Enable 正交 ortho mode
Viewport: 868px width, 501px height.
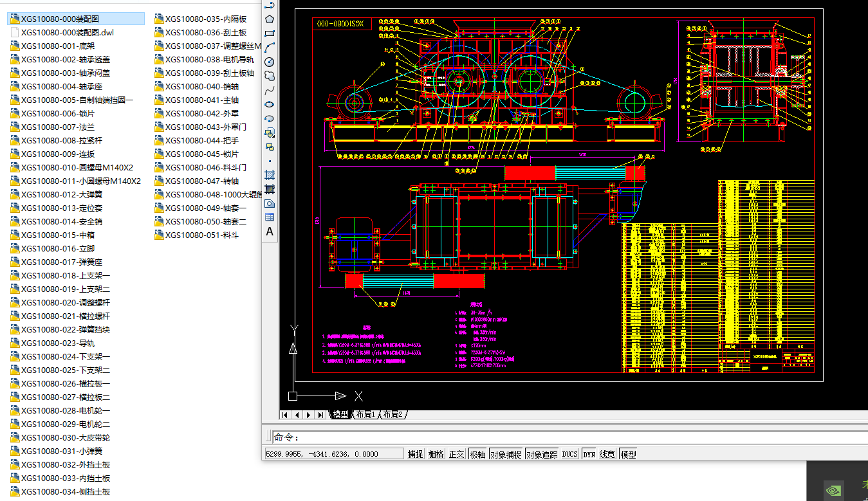coord(456,454)
